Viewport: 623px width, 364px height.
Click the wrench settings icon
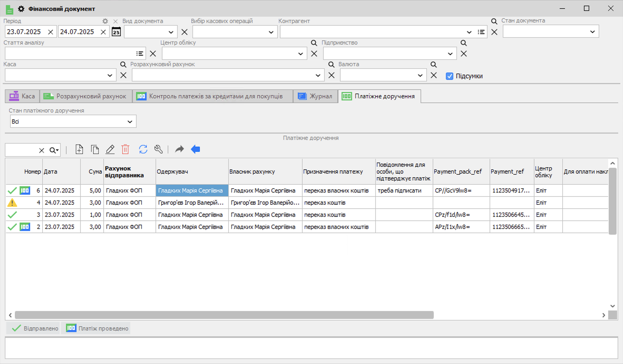[158, 149]
